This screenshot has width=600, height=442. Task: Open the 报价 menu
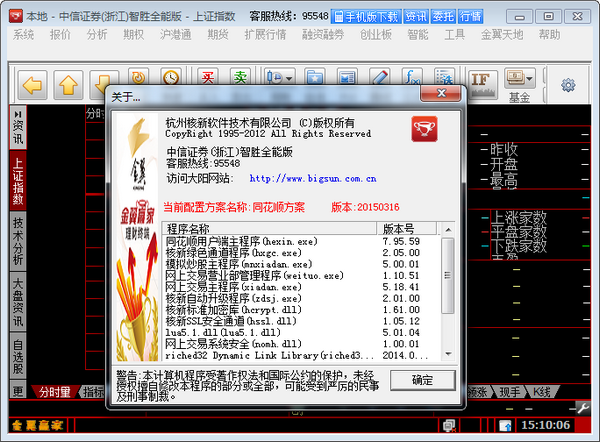[60, 35]
